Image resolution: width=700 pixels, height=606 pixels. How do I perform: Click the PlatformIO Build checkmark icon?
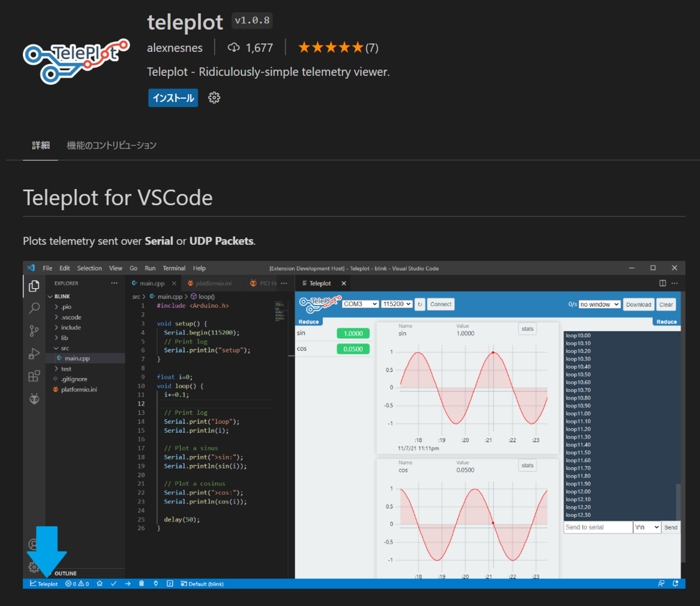click(x=114, y=583)
